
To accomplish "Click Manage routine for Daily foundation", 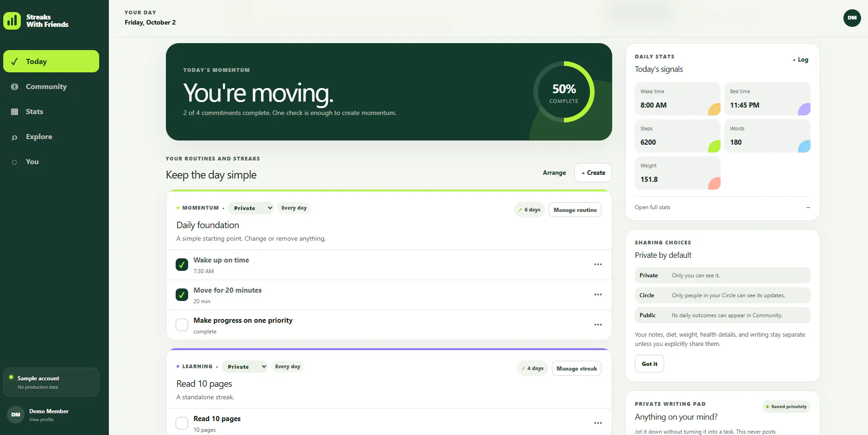I will [575, 210].
